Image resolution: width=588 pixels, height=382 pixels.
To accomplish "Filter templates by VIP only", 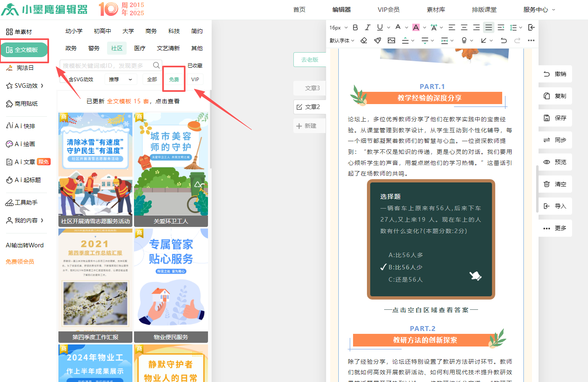I will 195,79.
